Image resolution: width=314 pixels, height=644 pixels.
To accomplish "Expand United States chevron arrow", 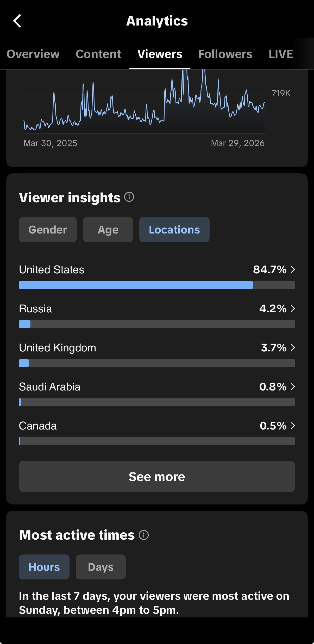I will pyautogui.click(x=293, y=269).
